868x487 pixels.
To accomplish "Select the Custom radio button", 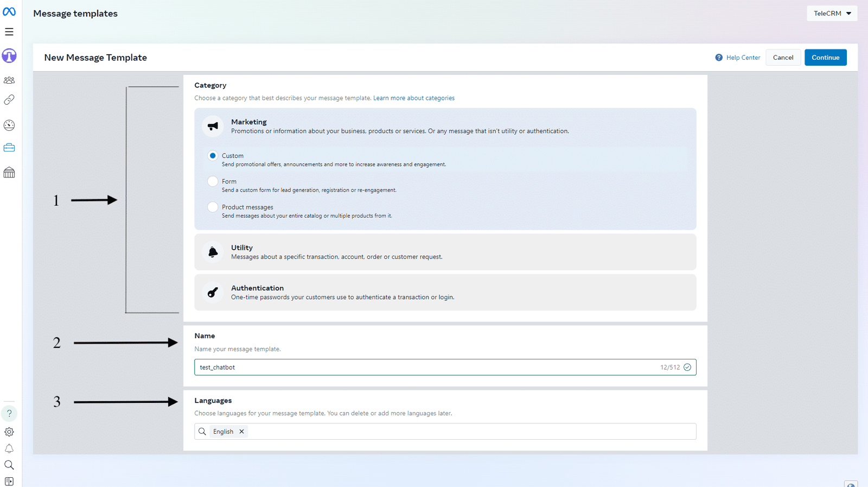I will [213, 156].
